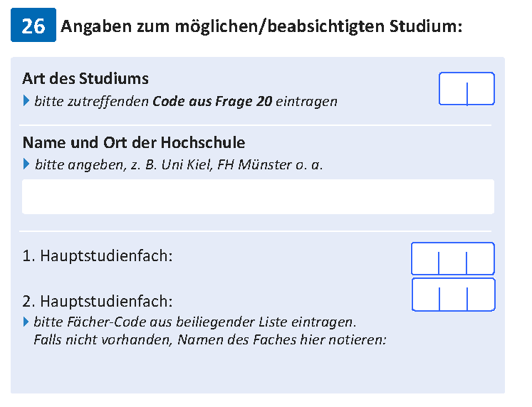
Task: Click the heading 'Angaben zum möglichen/beabsichtigten Studium'
Action: (x=261, y=26)
